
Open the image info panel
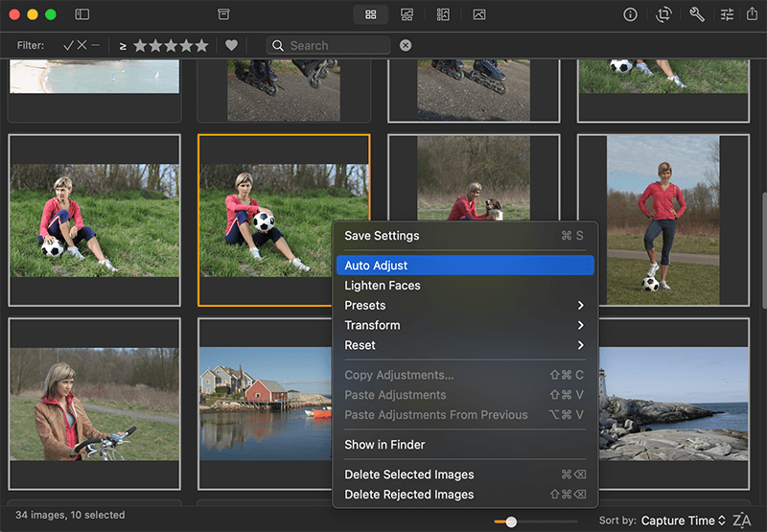point(630,14)
